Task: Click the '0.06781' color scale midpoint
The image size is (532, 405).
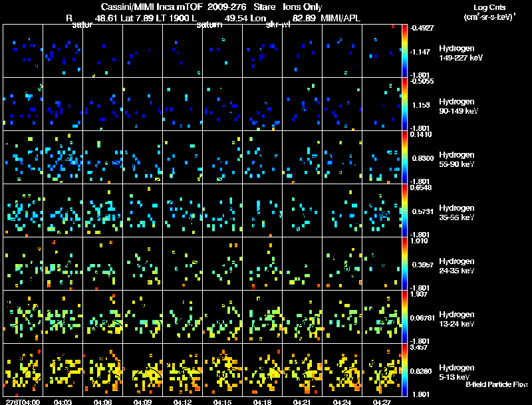Action: pos(422,318)
